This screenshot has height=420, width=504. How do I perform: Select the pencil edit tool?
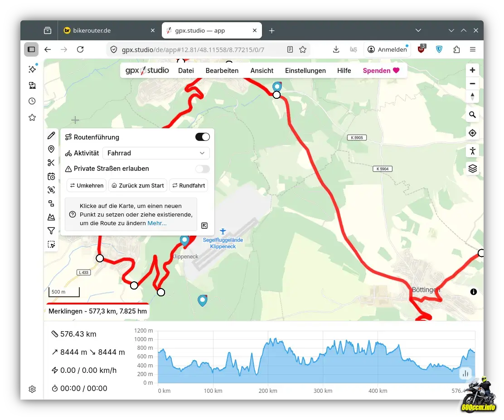click(x=51, y=135)
